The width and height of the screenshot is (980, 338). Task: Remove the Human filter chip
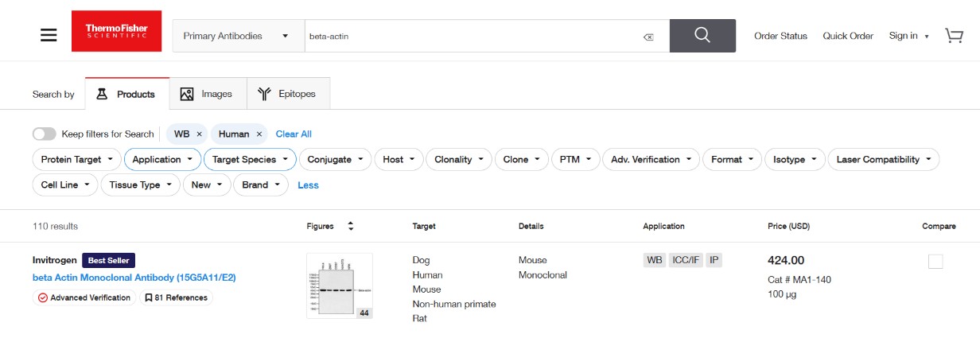tap(259, 134)
